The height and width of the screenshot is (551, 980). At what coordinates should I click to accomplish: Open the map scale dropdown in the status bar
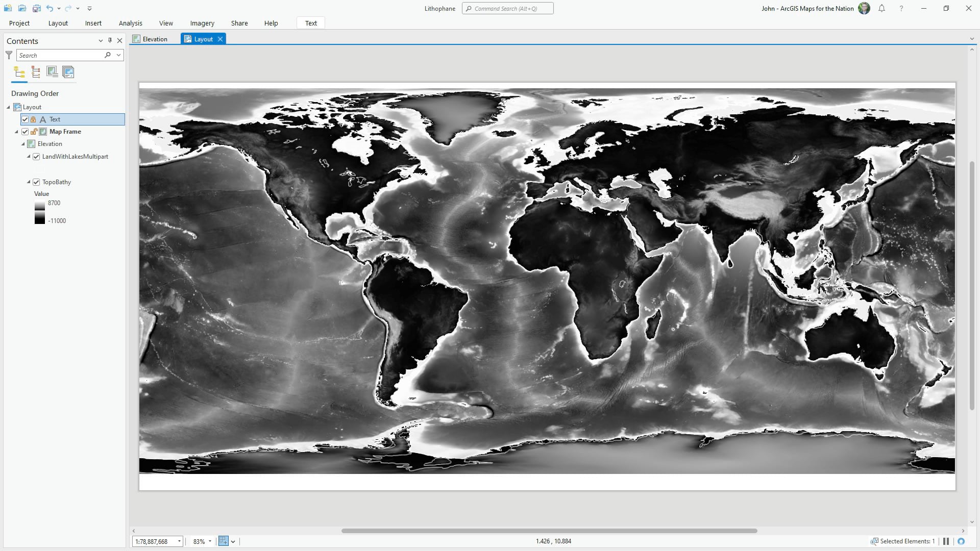pyautogui.click(x=179, y=541)
